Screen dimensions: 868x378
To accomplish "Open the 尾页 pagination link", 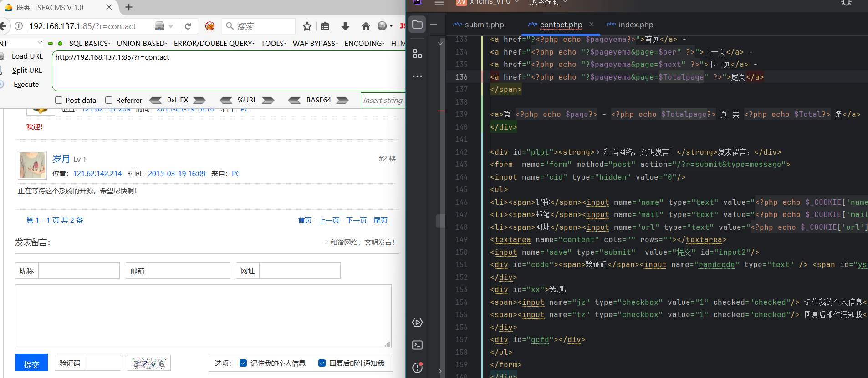I will point(380,220).
